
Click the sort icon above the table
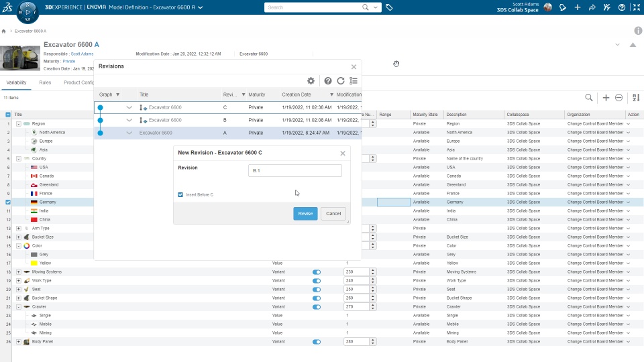(636, 98)
